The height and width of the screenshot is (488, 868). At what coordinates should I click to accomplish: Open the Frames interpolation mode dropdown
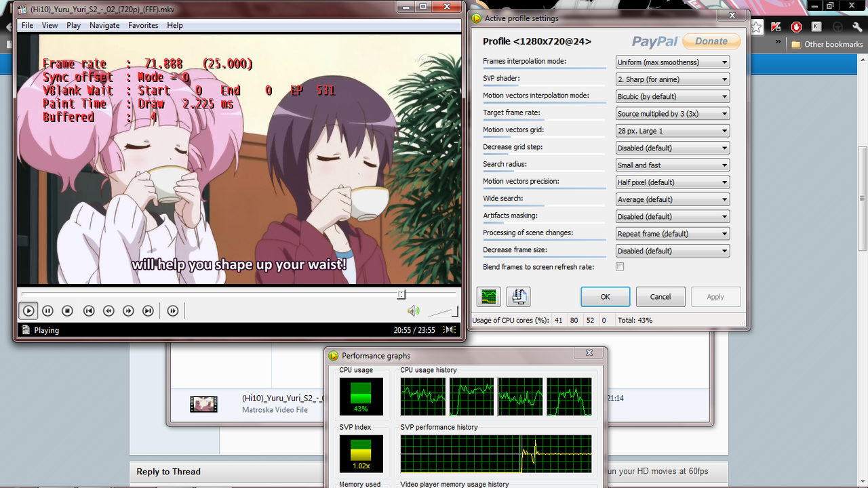pyautogui.click(x=673, y=62)
